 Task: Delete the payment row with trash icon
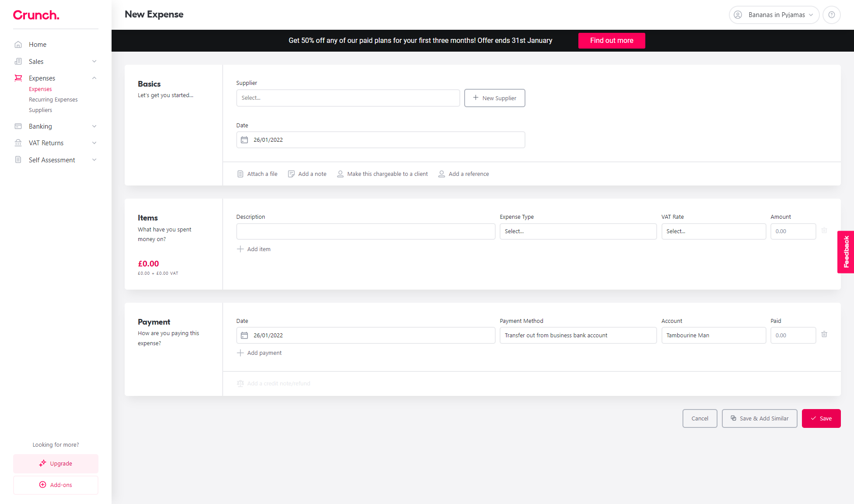tap(824, 334)
